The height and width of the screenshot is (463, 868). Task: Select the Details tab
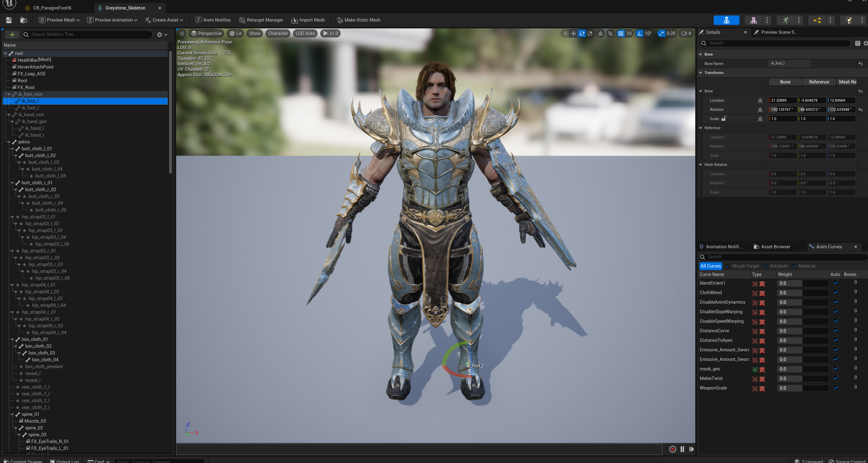coord(713,32)
